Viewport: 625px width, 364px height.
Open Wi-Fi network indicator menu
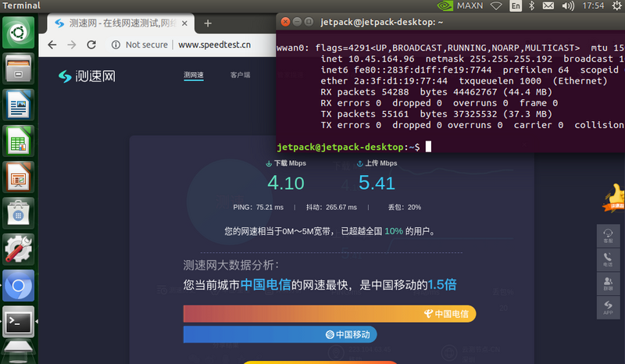pos(496,5)
